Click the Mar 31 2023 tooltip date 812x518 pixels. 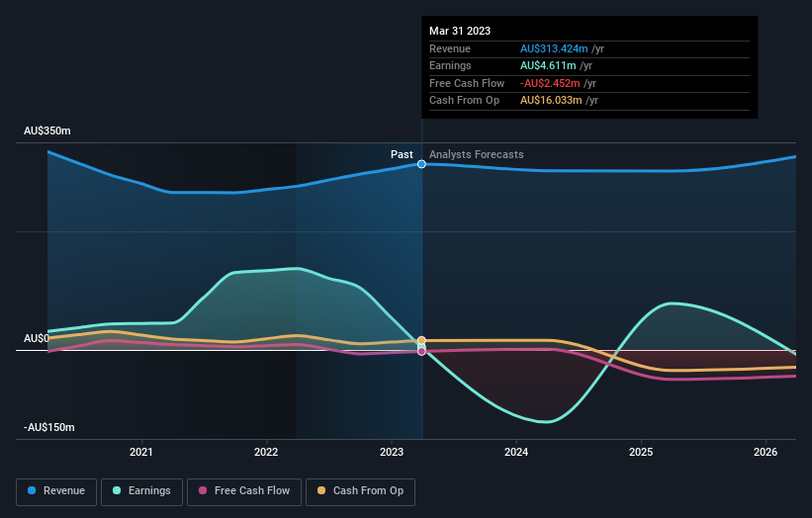(x=460, y=31)
